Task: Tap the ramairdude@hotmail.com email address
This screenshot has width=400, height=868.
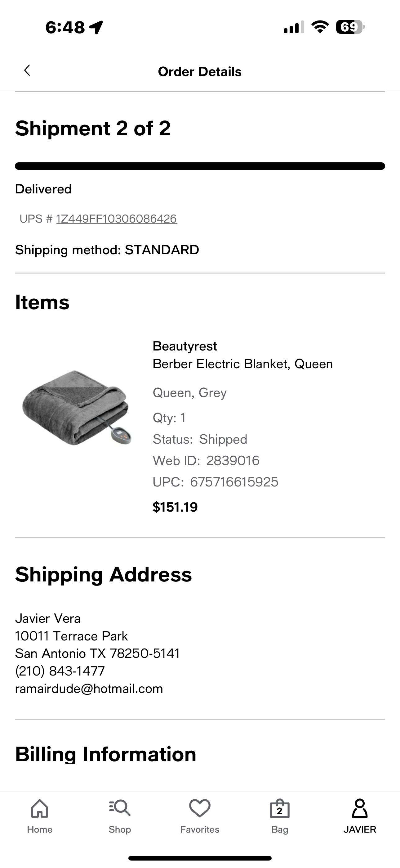Action: pos(89,688)
